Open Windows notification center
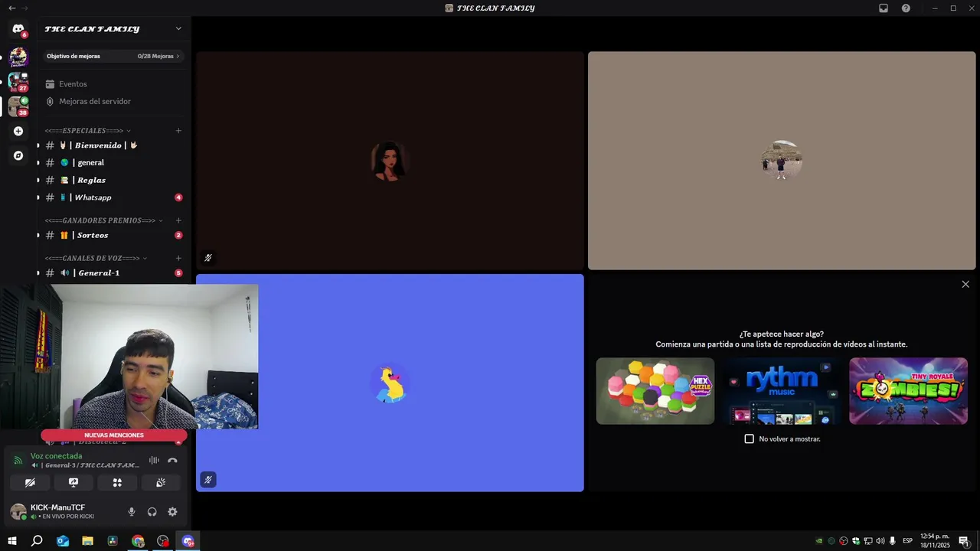 [x=964, y=541]
